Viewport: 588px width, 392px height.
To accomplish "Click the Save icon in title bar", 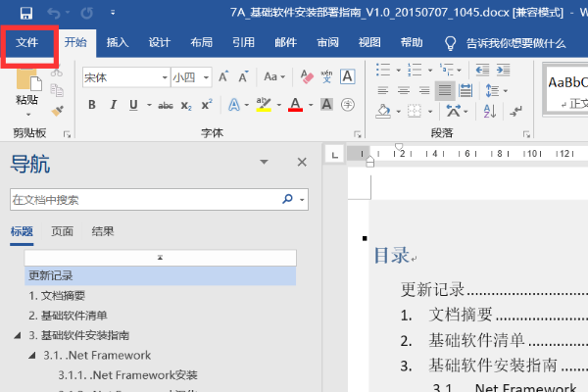I will [x=26, y=13].
